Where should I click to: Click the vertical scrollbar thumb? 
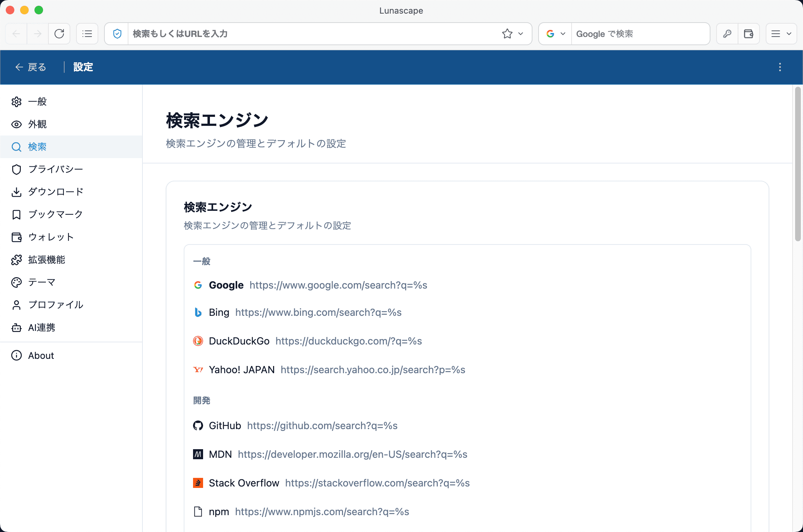(x=798, y=164)
